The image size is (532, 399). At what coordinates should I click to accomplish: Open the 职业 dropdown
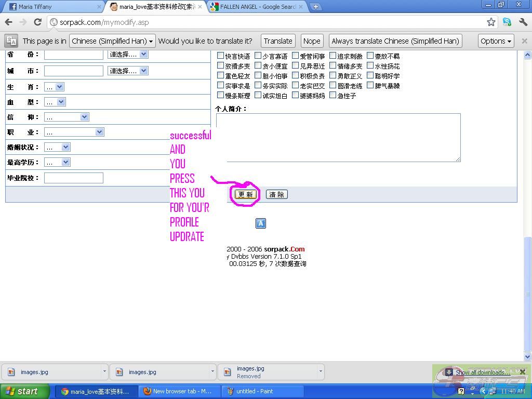pos(74,132)
